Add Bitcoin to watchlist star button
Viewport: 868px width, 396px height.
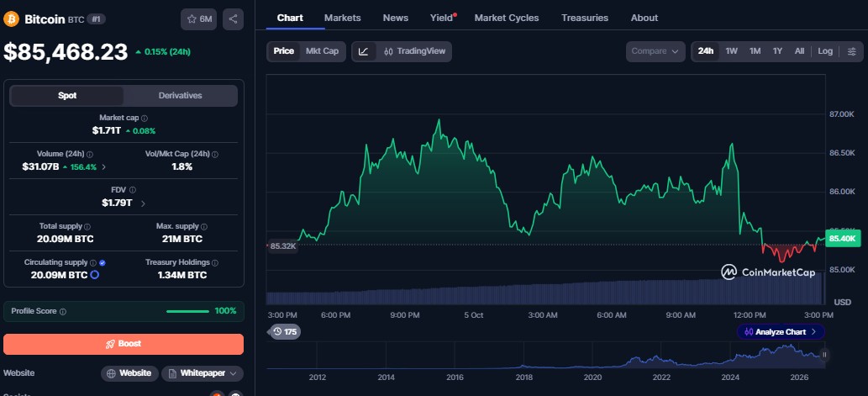click(x=199, y=19)
